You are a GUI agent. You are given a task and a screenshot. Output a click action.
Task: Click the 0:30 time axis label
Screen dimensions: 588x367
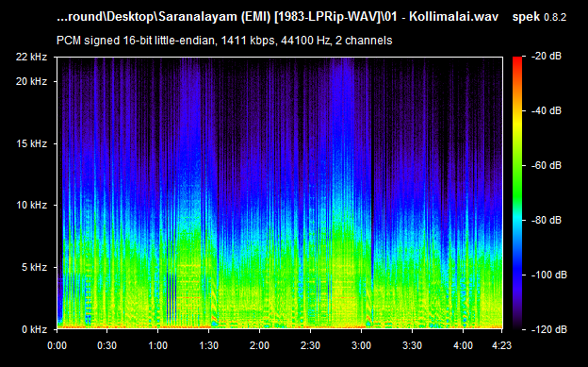(106, 345)
